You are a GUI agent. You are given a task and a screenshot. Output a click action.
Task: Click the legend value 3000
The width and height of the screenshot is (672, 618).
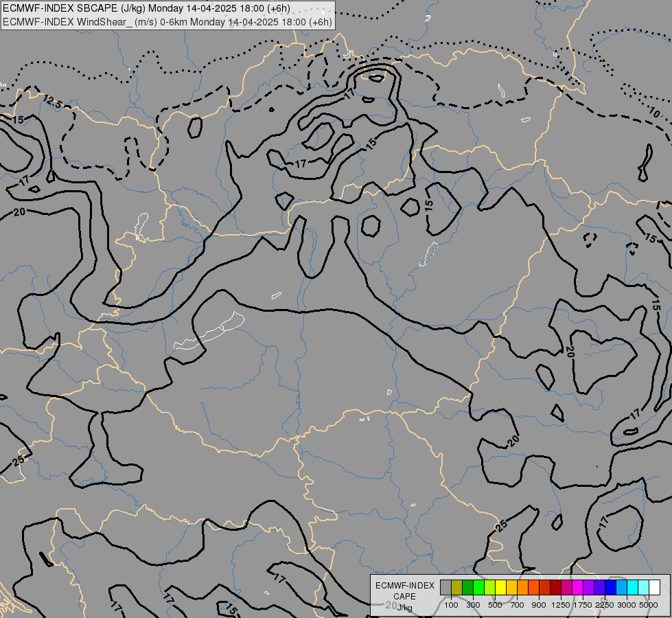coord(626,605)
